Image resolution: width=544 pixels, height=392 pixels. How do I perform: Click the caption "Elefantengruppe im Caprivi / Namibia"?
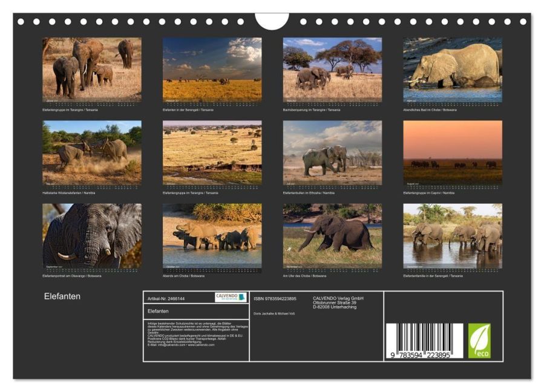click(x=429, y=193)
